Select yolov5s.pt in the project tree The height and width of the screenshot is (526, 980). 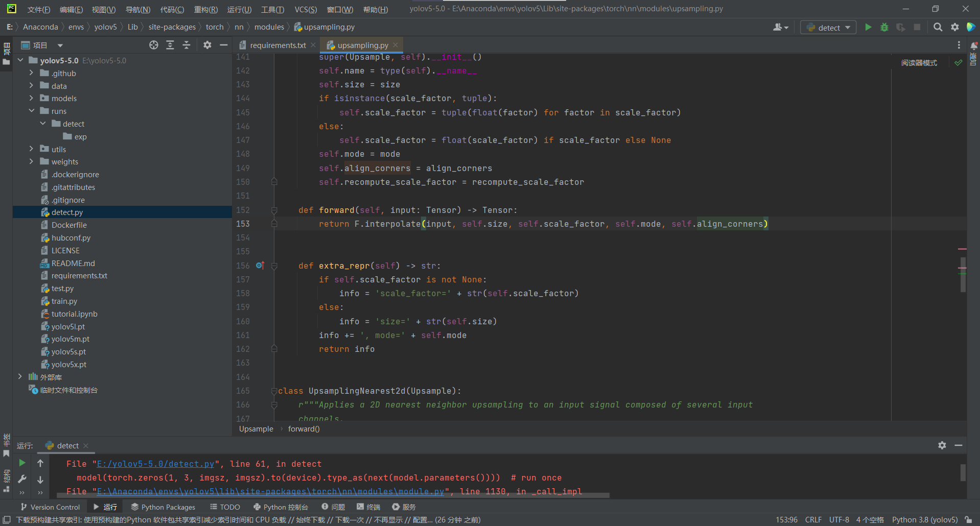[68, 351]
